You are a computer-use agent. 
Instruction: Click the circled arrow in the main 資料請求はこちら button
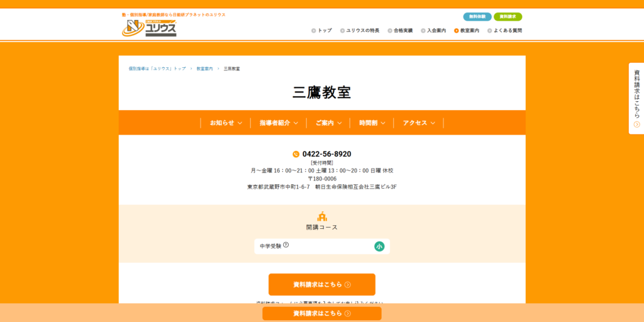348,284
